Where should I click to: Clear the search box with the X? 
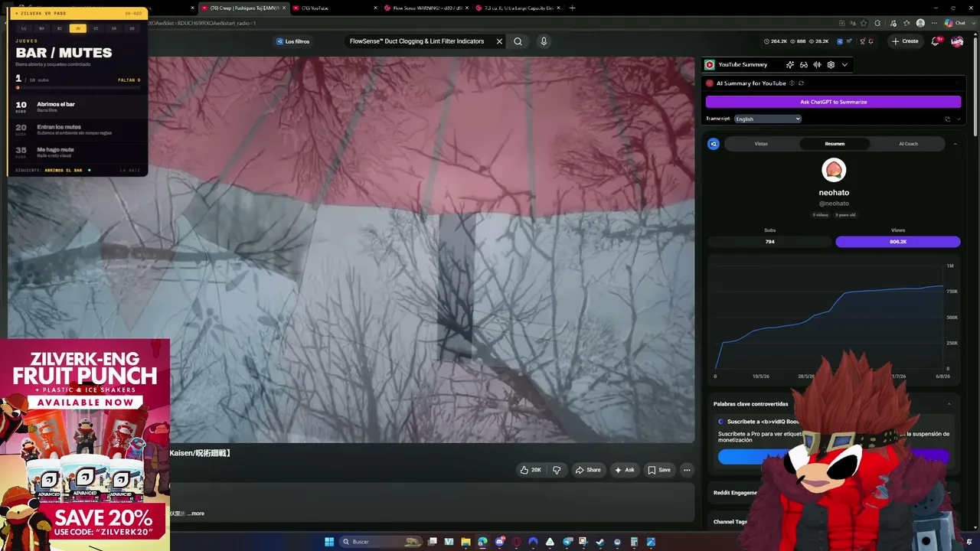(x=499, y=41)
